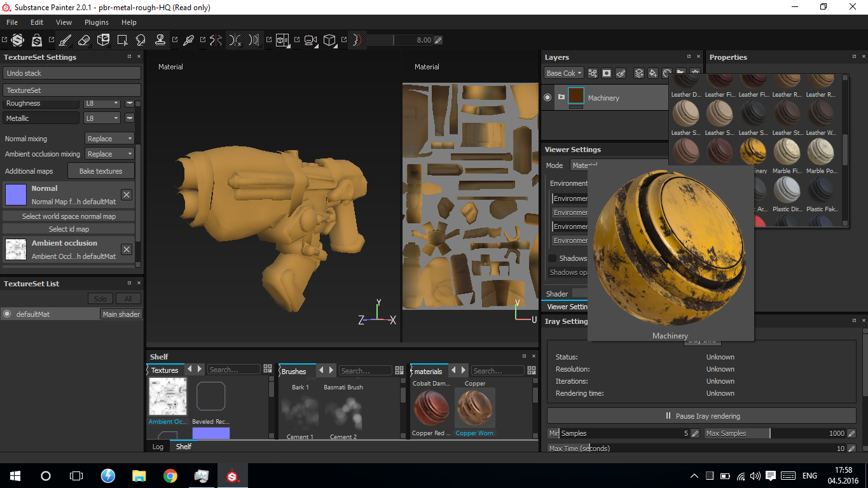Open Roughness L8 format dropdown

point(102,103)
